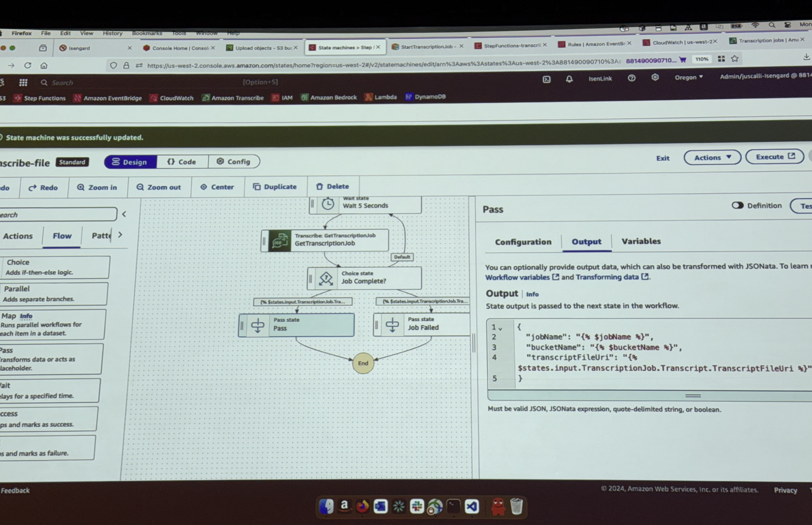Click the Duplicate state icon
Image resolution: width=812 pixels, height=525 pixels.
257,186
